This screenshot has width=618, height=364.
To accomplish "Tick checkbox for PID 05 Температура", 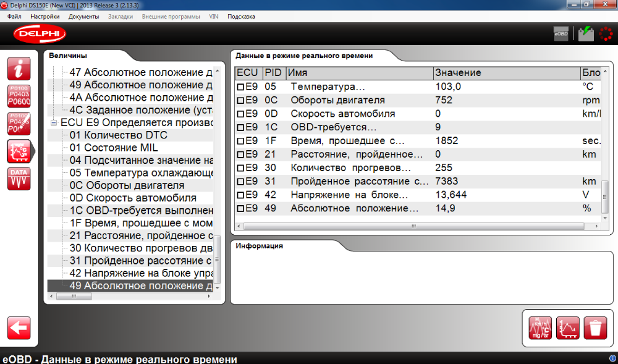I will click(240, 87).
